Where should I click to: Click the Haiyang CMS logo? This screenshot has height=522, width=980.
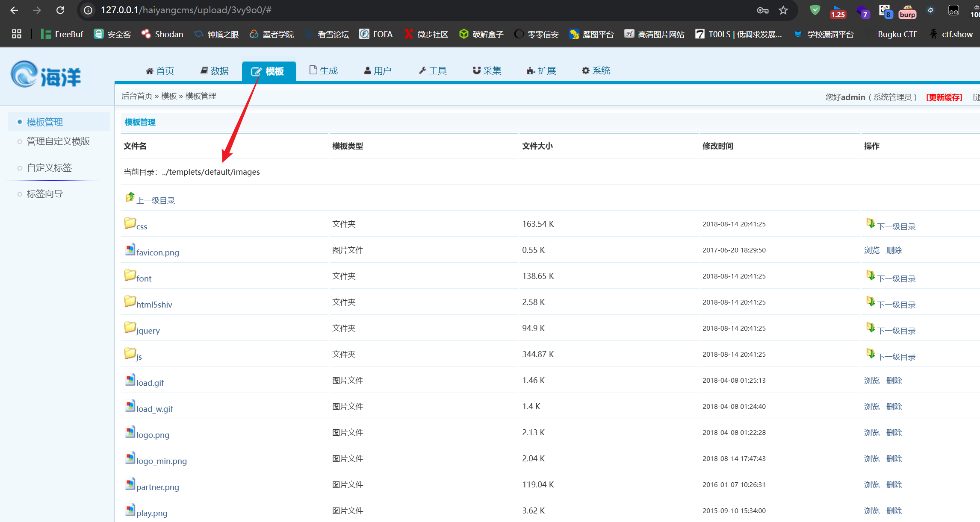pyautogui.click(x=46, y=75)
